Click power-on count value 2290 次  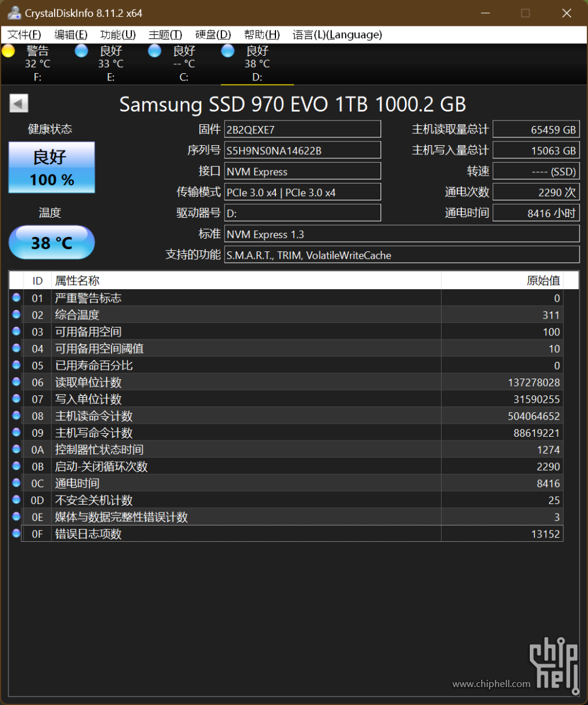536,192
